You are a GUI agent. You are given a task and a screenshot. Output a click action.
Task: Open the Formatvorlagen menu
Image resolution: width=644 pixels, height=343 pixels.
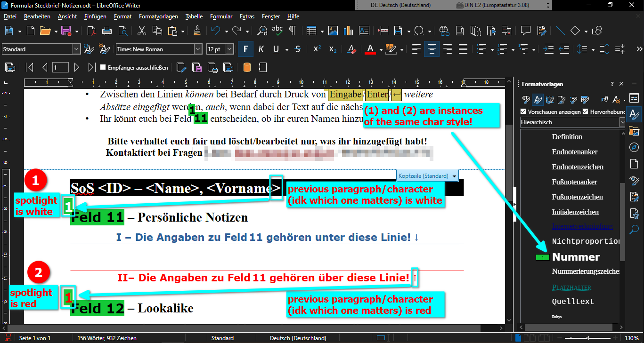tap(157, 16)
